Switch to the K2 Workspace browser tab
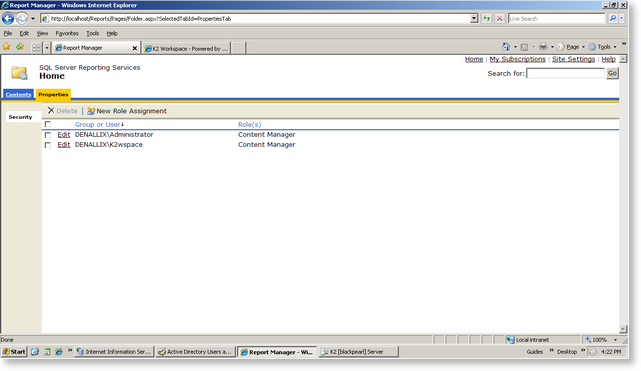This screenshot has width=641, height=371. (x=186, y=48)
